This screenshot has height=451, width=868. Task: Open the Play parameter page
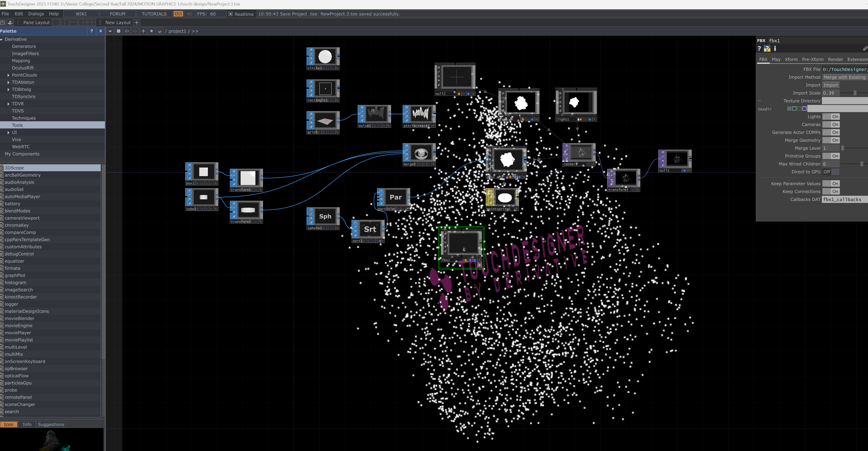[776, 59]
